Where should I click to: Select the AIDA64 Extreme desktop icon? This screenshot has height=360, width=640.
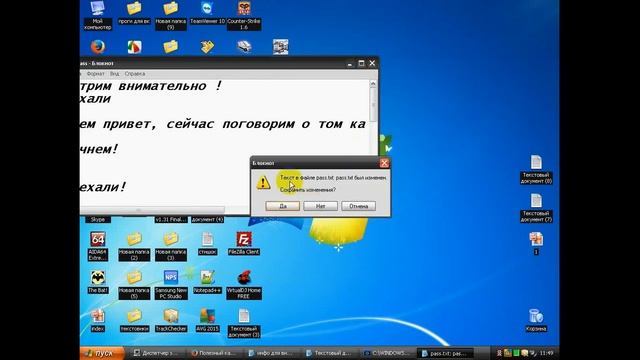click(x=98, y=246)
